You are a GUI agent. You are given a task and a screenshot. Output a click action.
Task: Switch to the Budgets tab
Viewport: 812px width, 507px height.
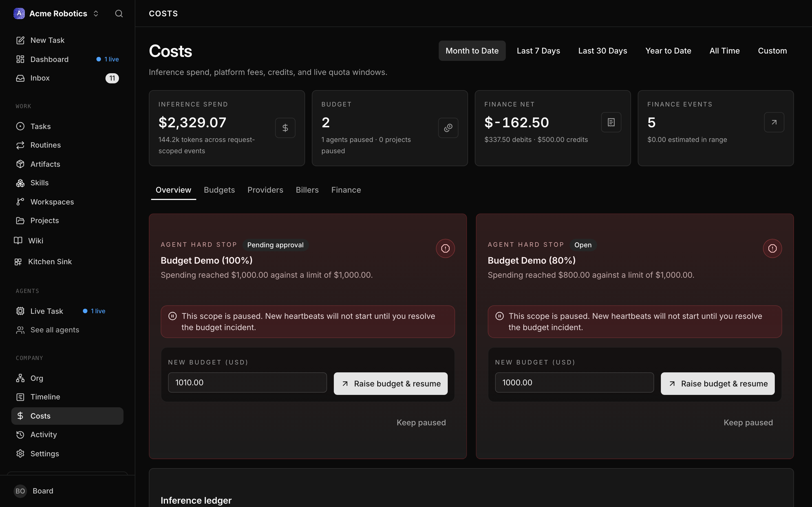(x=219, y=190)
